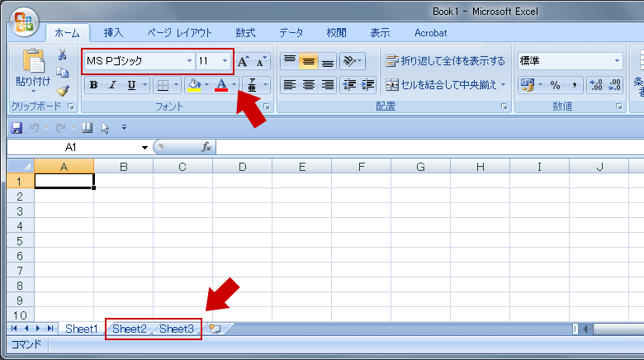Open borders dropdown arrow
Image resolution: width=644 pixels, height=360 pixels.
pos(176,85)
